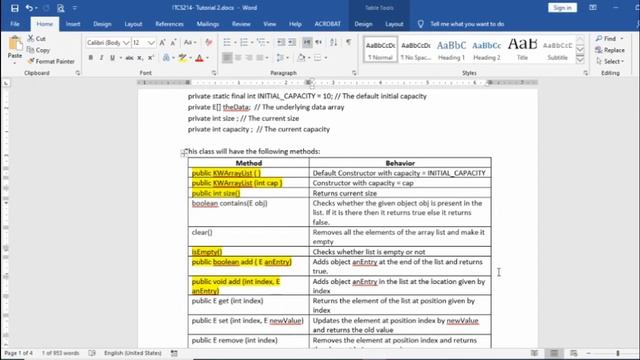Viewport: 640px width, 360px height.
Task: Click the Paste clipboard icon
Action: tap(15, 44)
